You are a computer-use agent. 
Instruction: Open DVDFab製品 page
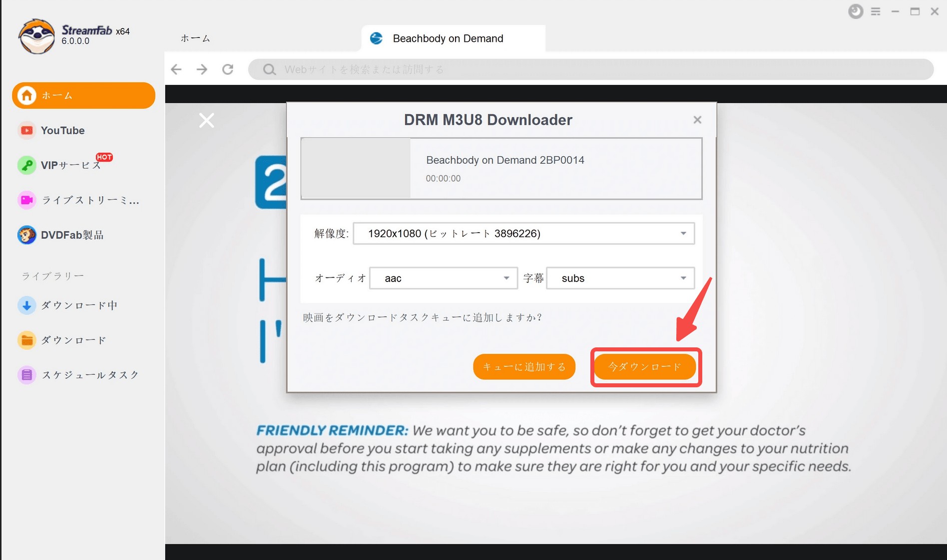[72, 235]
